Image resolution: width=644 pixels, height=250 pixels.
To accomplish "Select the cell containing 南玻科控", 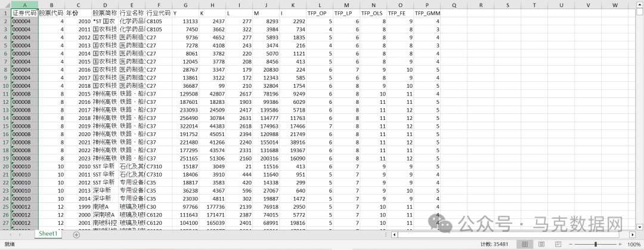I will coord(105,222).
